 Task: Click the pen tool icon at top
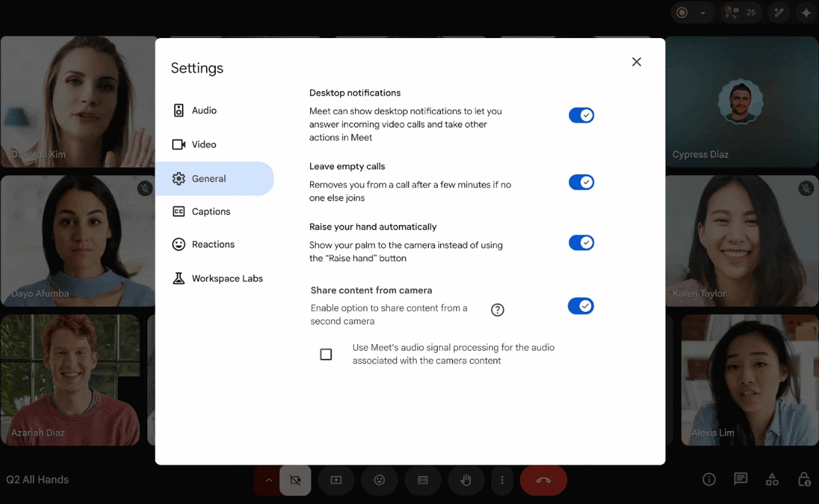(778, 13)
